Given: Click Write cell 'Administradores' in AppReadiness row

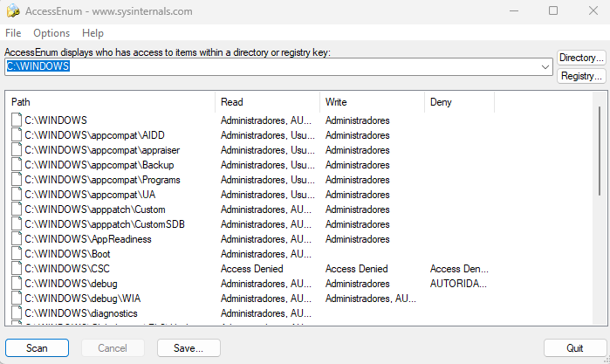Looking at the screenshot, I should 358,238.
